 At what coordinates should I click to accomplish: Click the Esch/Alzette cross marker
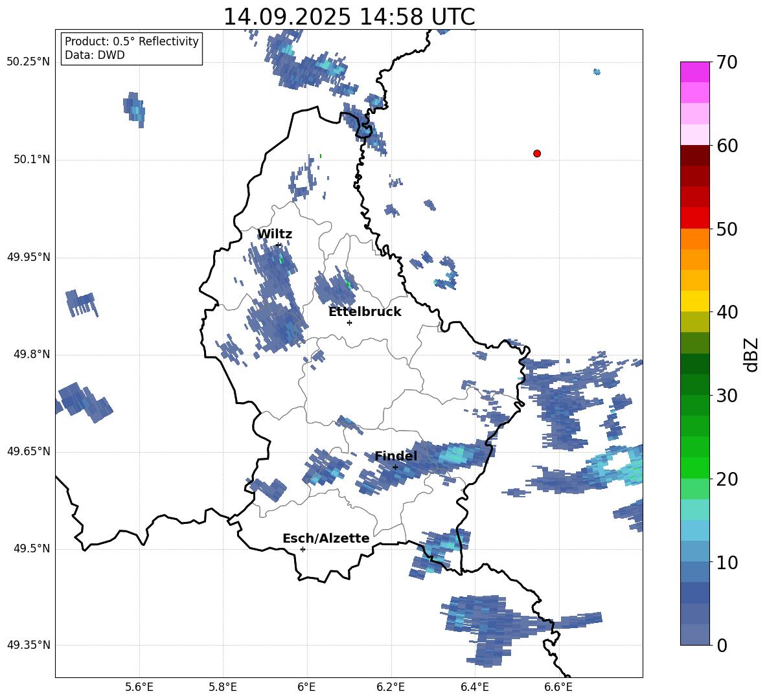[303, 549]
